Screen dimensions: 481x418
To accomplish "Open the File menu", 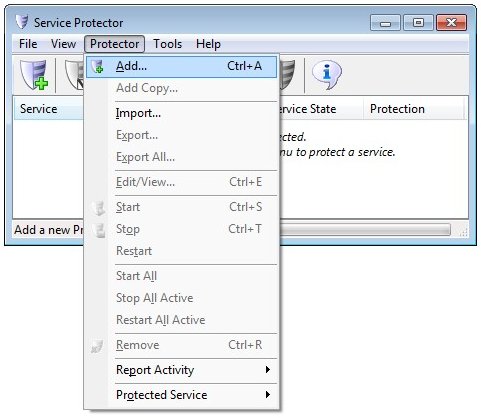I will (28, 44).
